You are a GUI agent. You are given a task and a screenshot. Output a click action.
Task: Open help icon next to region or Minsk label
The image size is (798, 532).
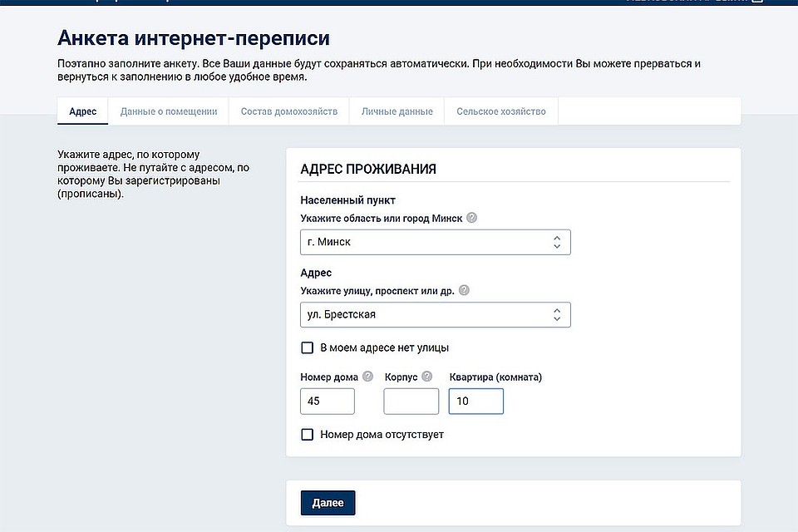[472, 218]
